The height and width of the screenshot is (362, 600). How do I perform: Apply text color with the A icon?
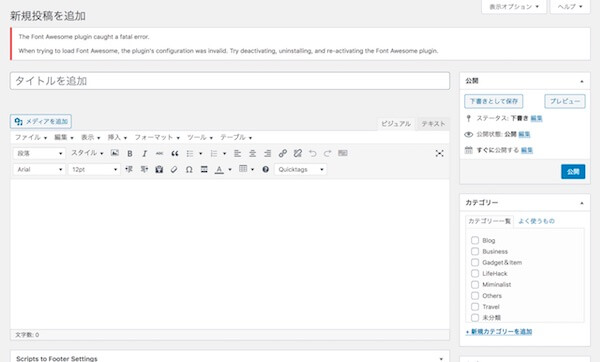219,169
